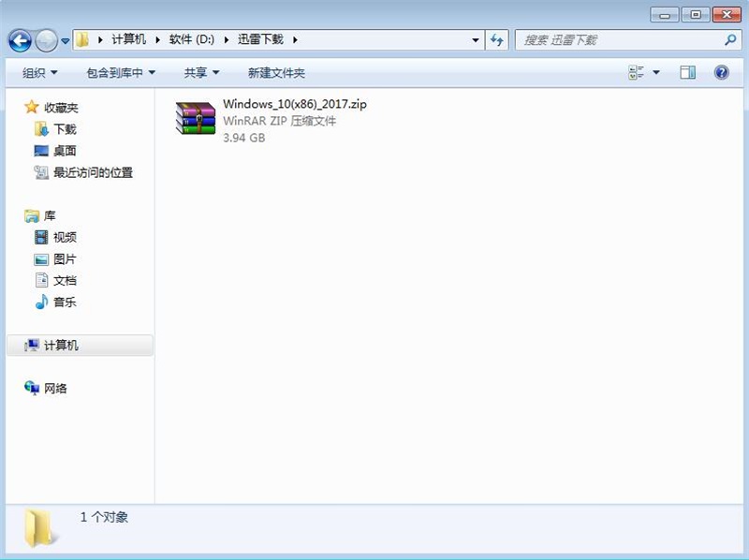Screen dimensions: 749x560
Task: Select the WinRAR archive icon of Windows_10(x86)_2017.zip
Action: coord(196,118)
